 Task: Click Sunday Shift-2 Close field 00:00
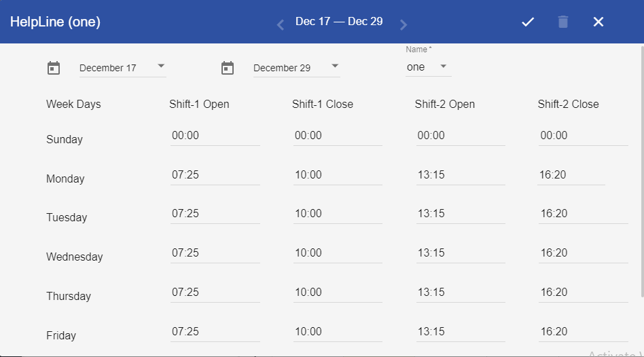click(x=583, y=136)
